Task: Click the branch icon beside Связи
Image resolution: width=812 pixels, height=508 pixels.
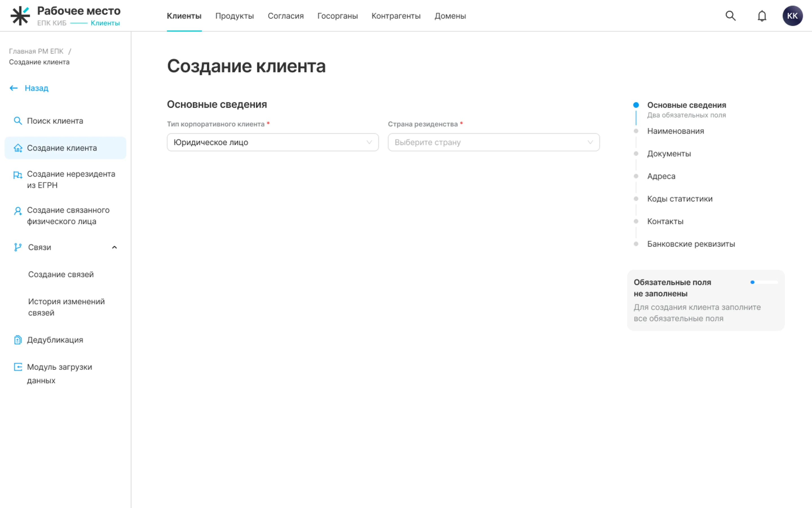Action: [x=18, y=247]
